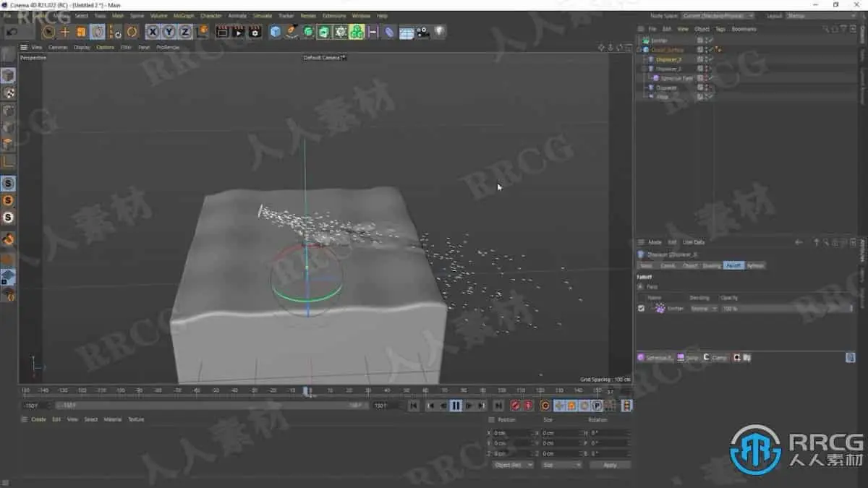The height and width of the screenshot is (488, 868).
Task: Open Attributes Mode menu
Action: pos(655,242)
